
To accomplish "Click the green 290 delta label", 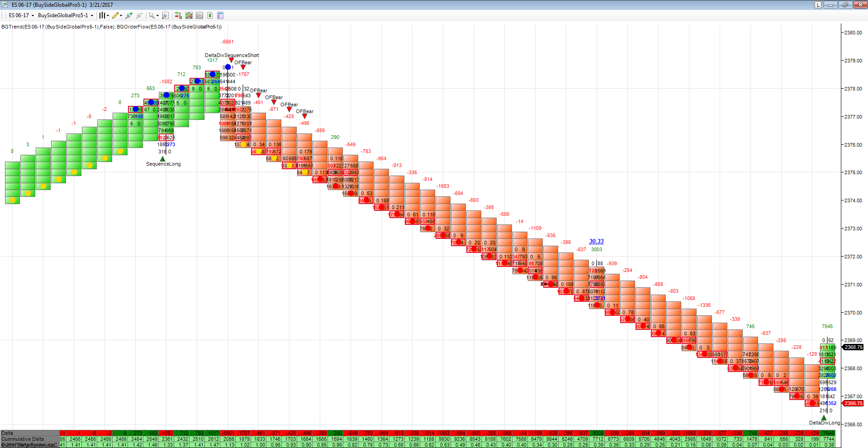I will [x=335, y=137].
